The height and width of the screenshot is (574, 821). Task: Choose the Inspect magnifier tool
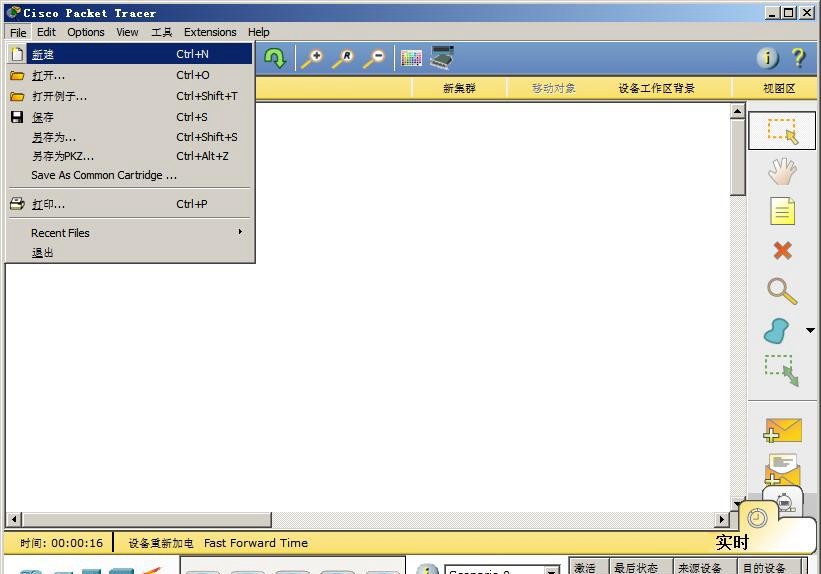(782, 291)
